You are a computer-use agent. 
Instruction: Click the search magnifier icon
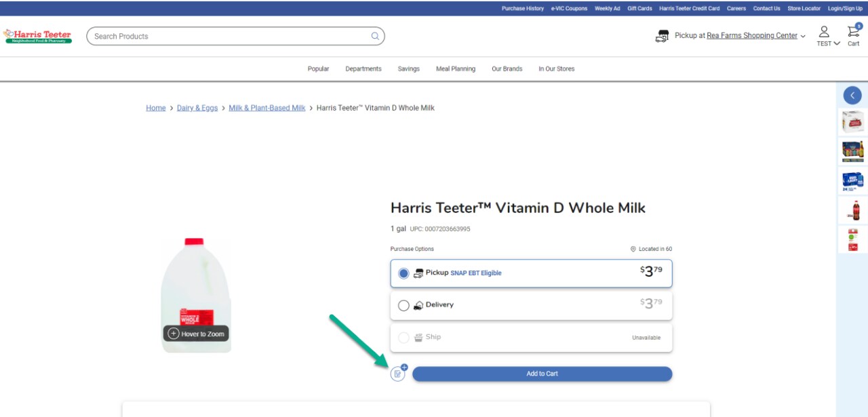[375, 36]
